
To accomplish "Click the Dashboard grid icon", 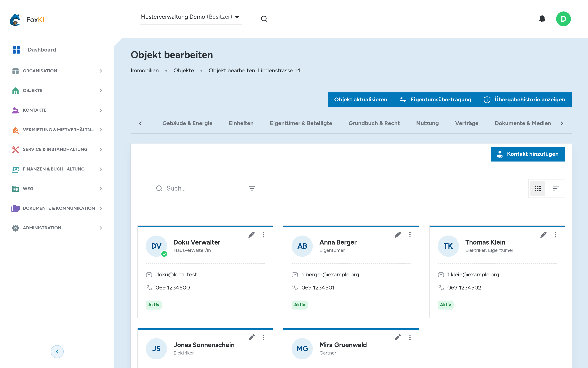I will (16, 50).
